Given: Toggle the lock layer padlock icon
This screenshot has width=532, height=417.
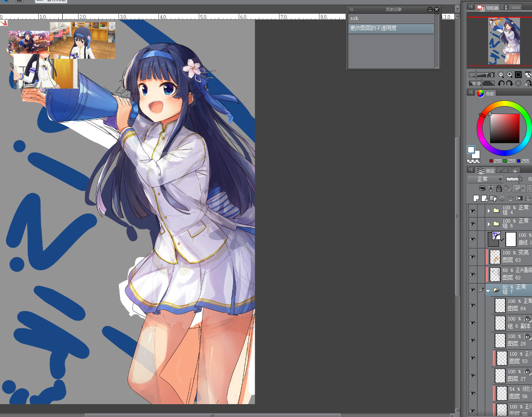Looking at the screenshot, I should pyautogui.click(x=499, y=188).
